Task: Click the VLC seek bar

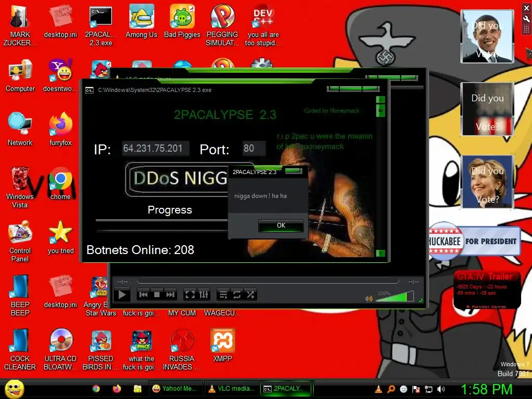Action: [x=268, y=282]
